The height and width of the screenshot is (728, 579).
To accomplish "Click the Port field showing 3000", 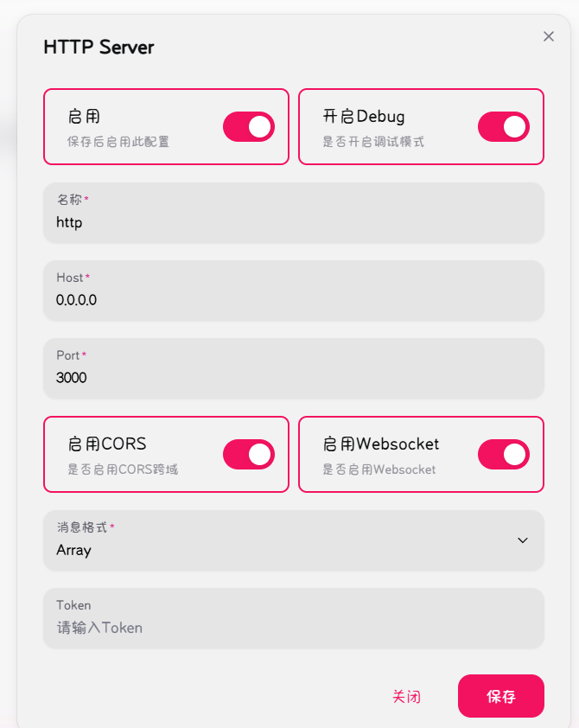I will point(294,378).
